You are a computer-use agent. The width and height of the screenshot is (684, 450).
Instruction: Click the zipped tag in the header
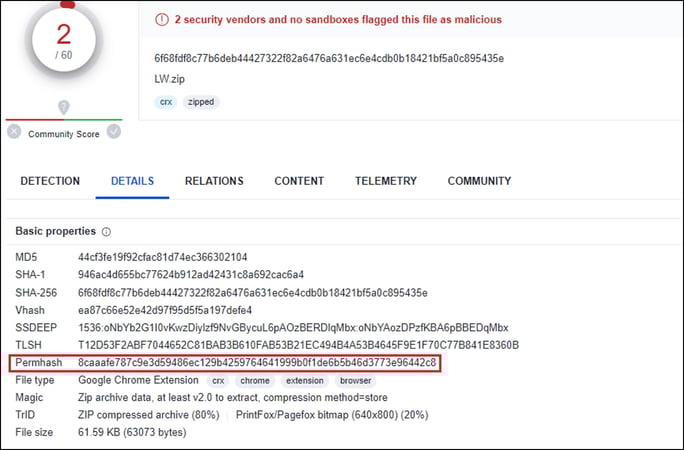(x=200, y=102)
